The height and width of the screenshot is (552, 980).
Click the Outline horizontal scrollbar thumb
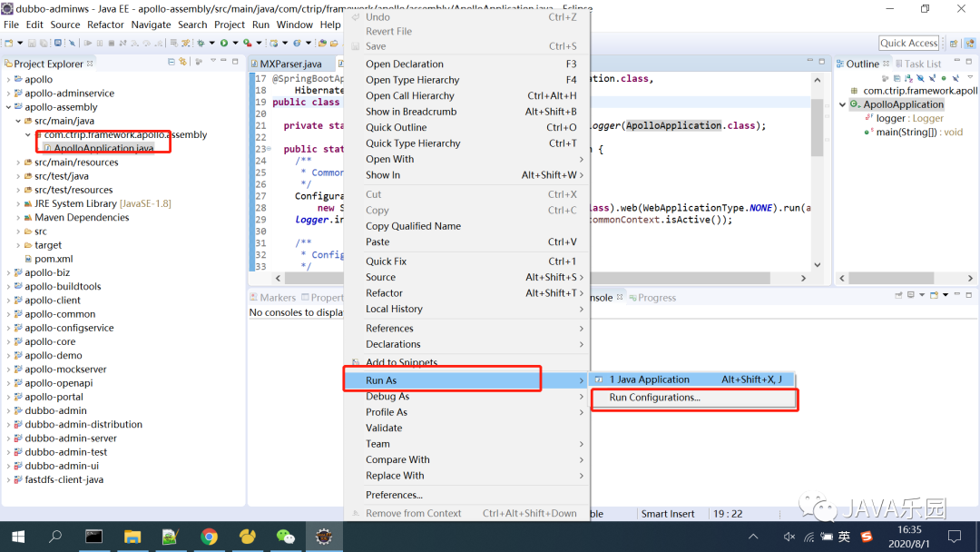(x=891, y=278)
